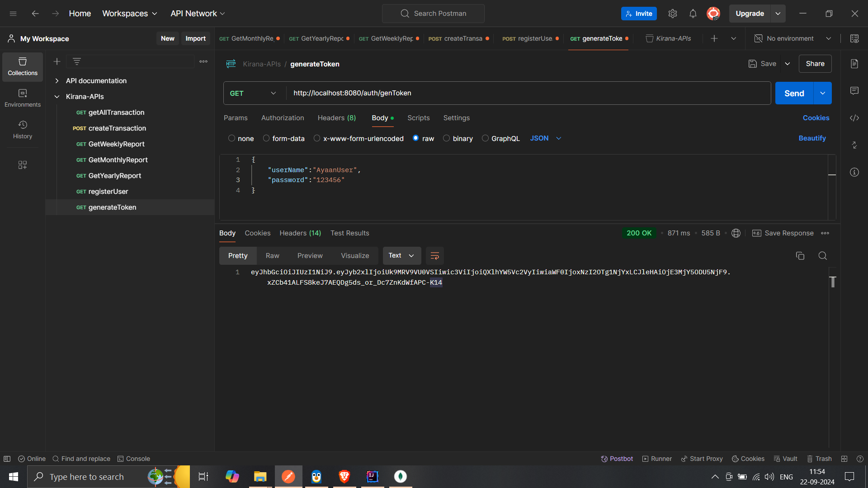
Task: Open the network globe icon in response bar
Action: click(x=736, y=233)
